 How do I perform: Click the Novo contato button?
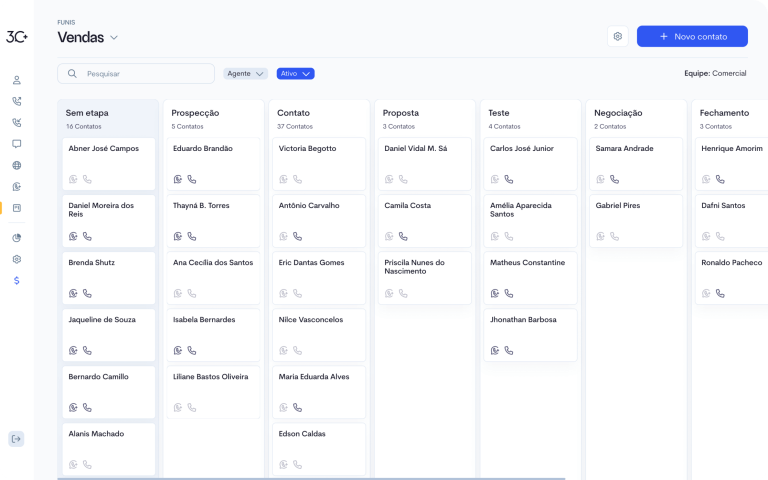coord(692,36)
